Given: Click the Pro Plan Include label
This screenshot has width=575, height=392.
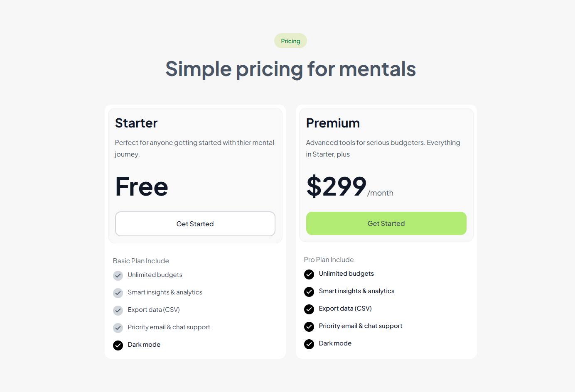Looking at the screenshot, I should pos(329,260).
